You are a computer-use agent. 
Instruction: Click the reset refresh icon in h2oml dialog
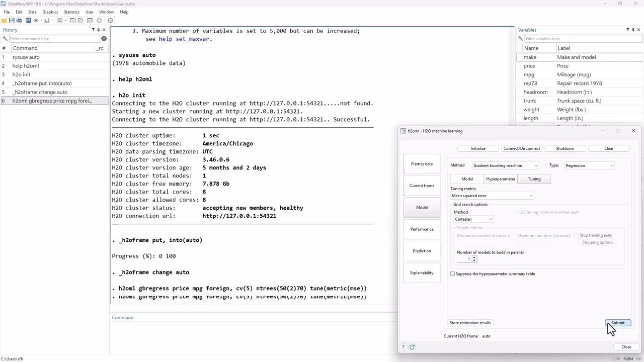(x=412, y=347)
